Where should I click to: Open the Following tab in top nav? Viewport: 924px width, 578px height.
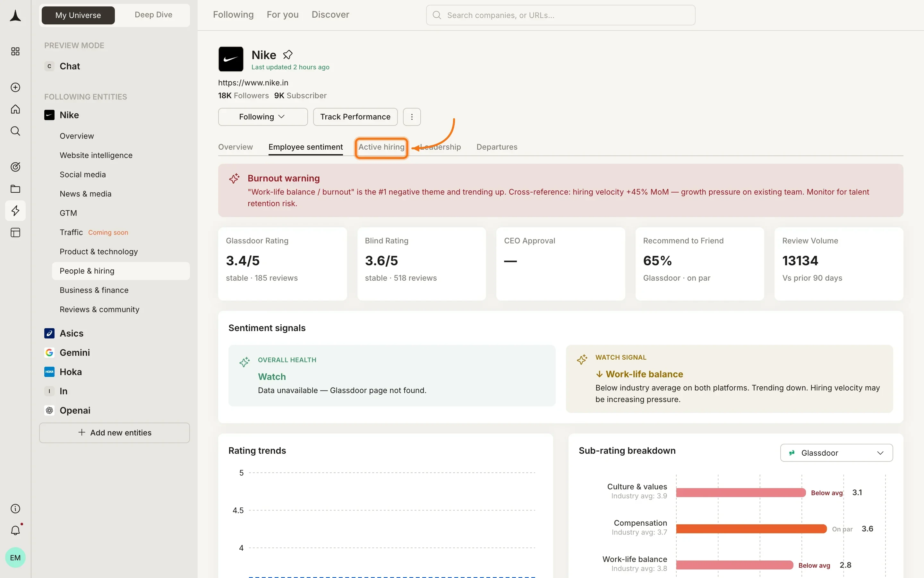[x=233, y=14]
